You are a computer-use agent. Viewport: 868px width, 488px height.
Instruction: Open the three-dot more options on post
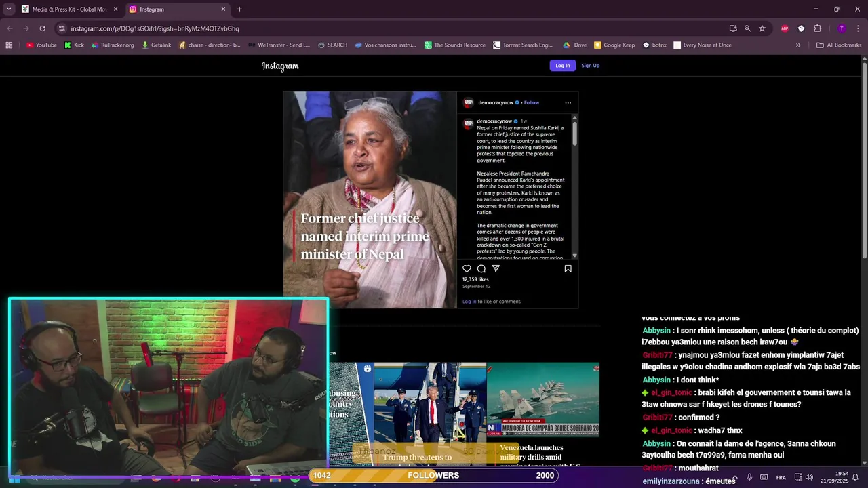click(568, 103)
